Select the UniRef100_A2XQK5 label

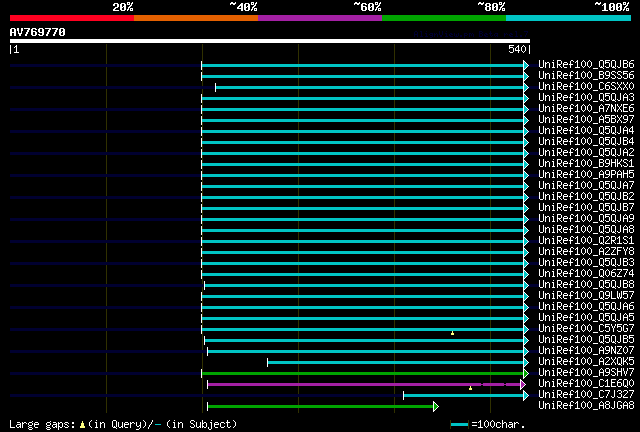[586, 362]
